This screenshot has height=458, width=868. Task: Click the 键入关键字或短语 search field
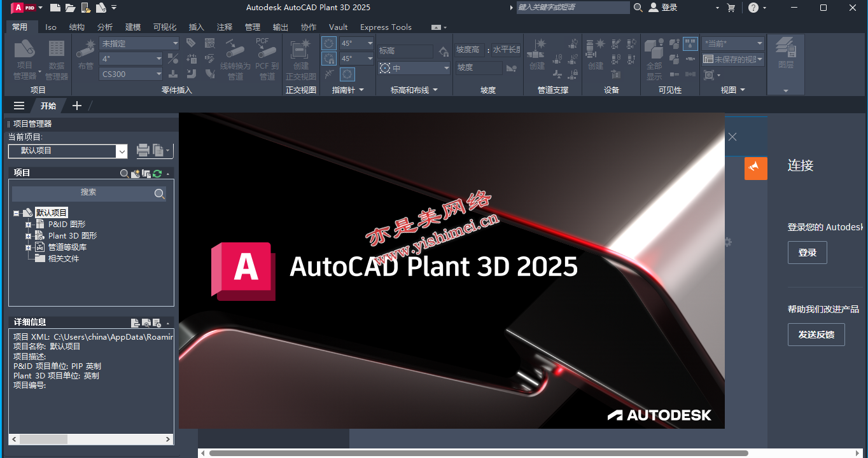pyautogui.click(x=573, y=8)
